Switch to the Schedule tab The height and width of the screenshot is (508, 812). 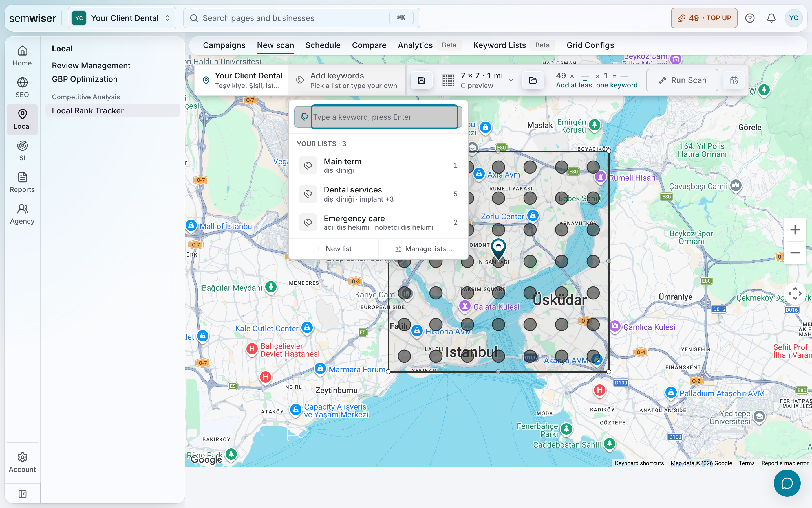click(x=323, y=45)
